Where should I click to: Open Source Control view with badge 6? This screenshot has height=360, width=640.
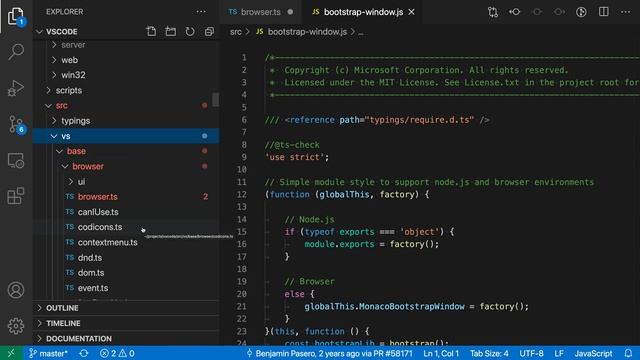[16, 124]
